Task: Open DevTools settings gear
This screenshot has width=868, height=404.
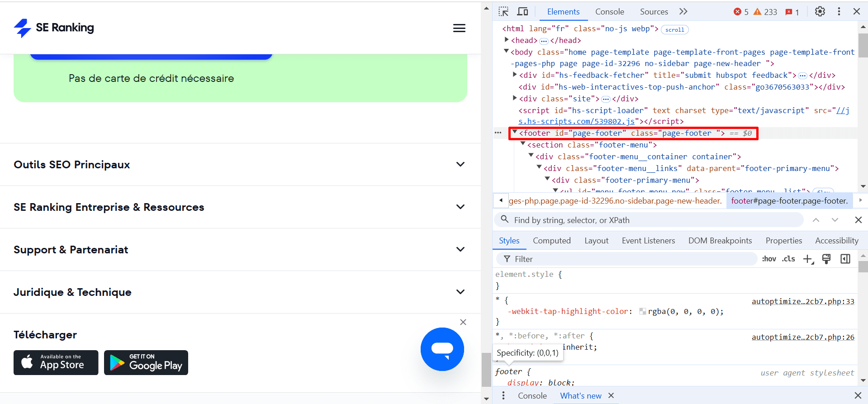Action: tap(820, 12)
